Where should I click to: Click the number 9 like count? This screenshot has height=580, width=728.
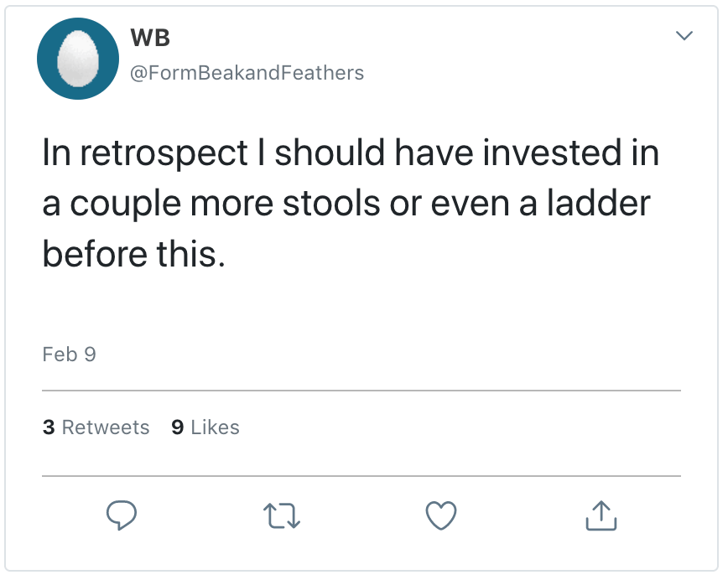177,427
